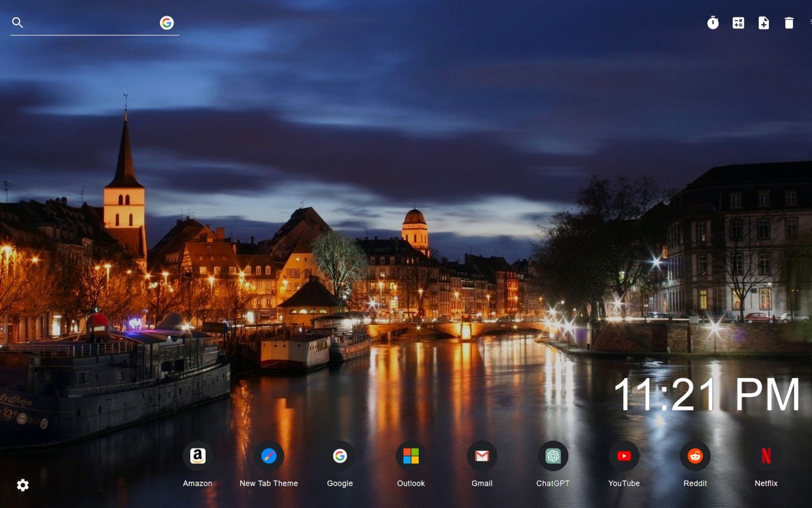Open the Outlook shortcut
Viewport: 812px width, 508px height.
tap(411, 456)
